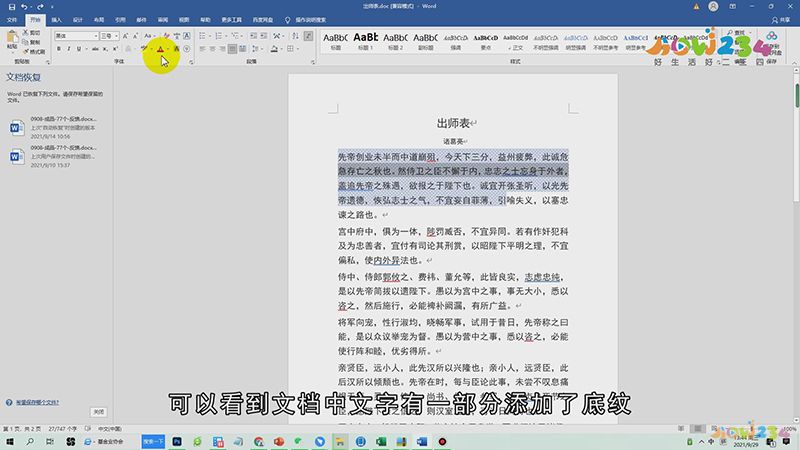This screenshot has width=800, height=450.
Task: Toggle show/hide paragraph marks
Action: coord(309,36)
